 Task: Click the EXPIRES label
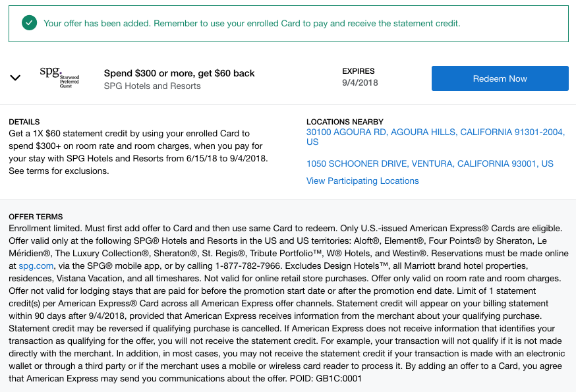pyautogui.click(x=359, y=71)
